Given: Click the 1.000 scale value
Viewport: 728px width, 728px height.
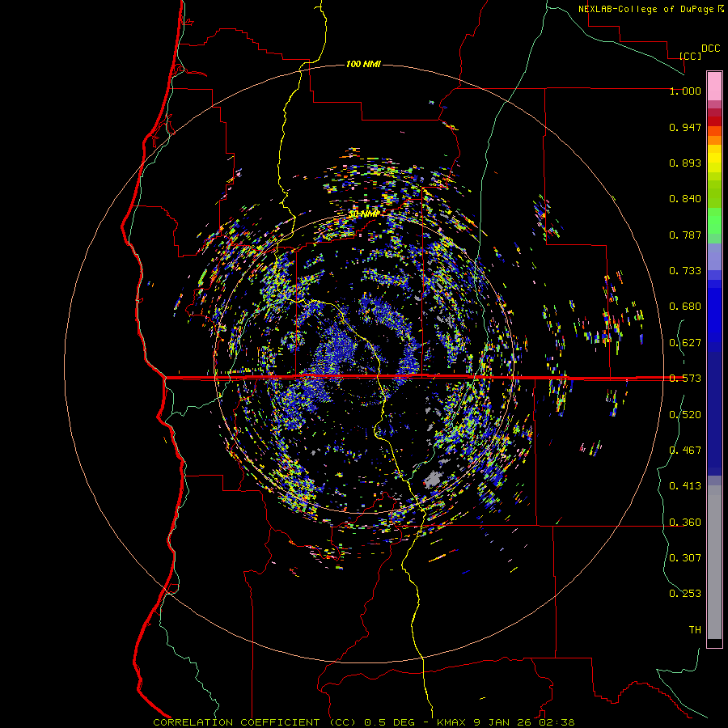Looking at the screenshot, I should [x=685, y=91].
